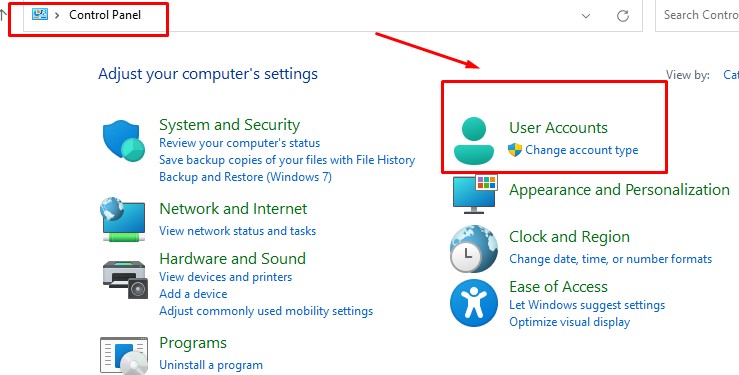The image size is (739, 375).
Task: Open the Clock and Region globe icon
Action: pos(474,249)
